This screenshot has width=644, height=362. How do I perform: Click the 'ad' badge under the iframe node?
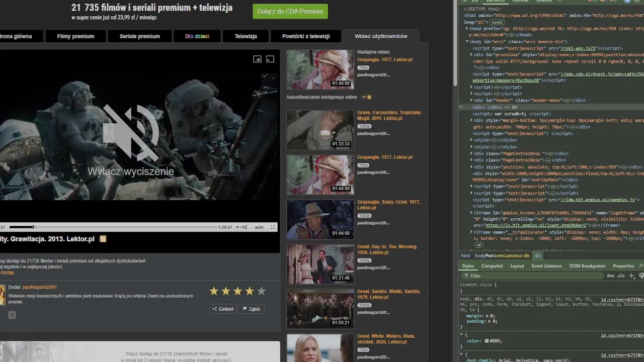479,245
